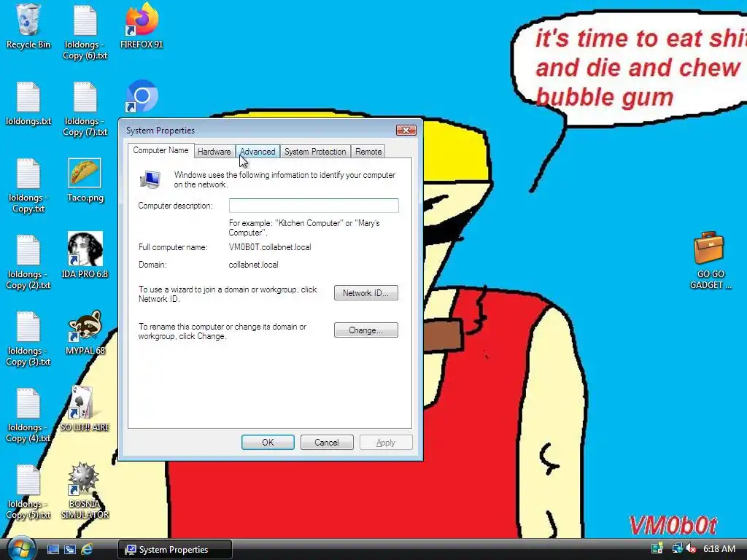Screen dimensions: 747x560
Task: Select loldongs - Copy (7).txt file icon
Action: click(x=85, y=108)
